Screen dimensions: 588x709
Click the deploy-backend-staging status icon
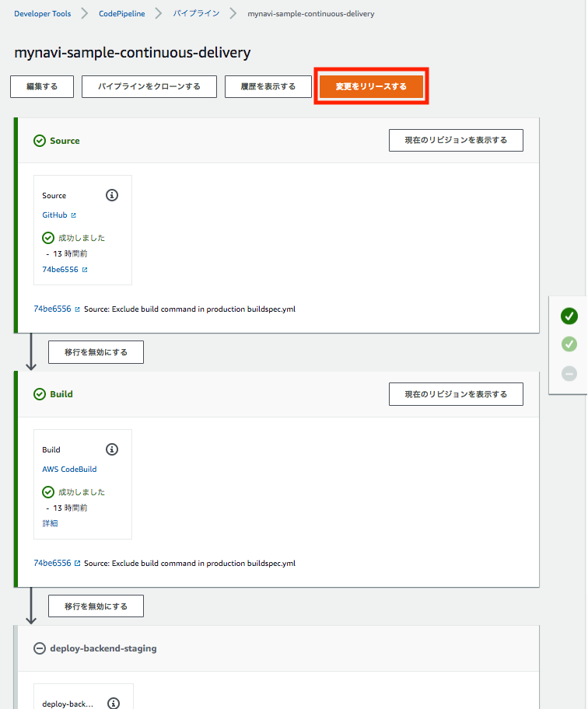coord(40,648)
